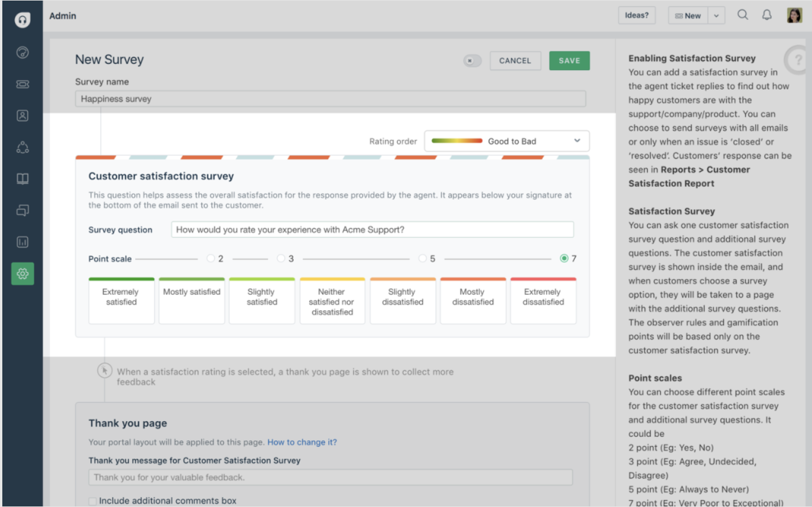Edit the Extremely dissatisfied label box
The width and height of the screenshot is (812, 507).
click(543, 300)
